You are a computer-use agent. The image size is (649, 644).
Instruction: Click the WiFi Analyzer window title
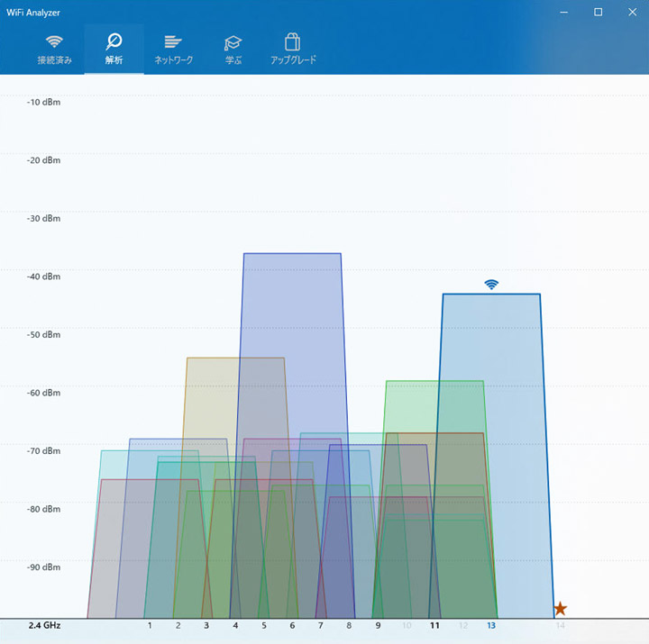point(33,13)
